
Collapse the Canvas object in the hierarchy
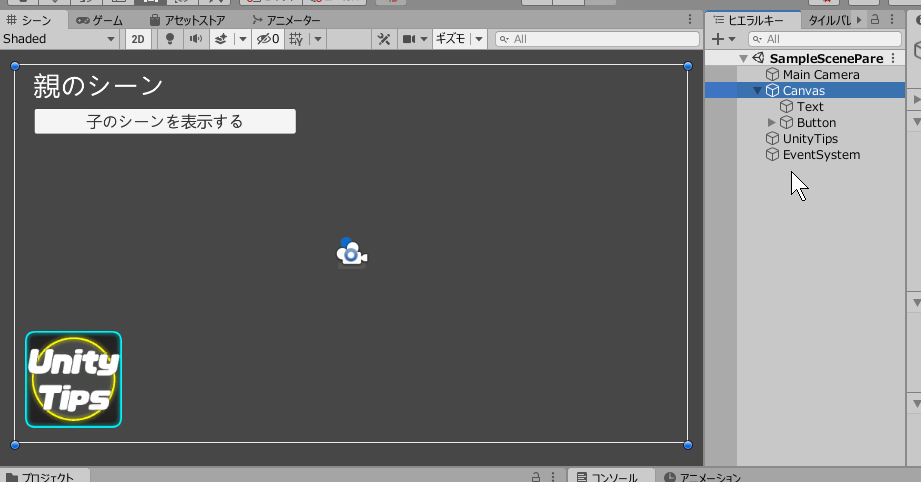tap(757, 91)
